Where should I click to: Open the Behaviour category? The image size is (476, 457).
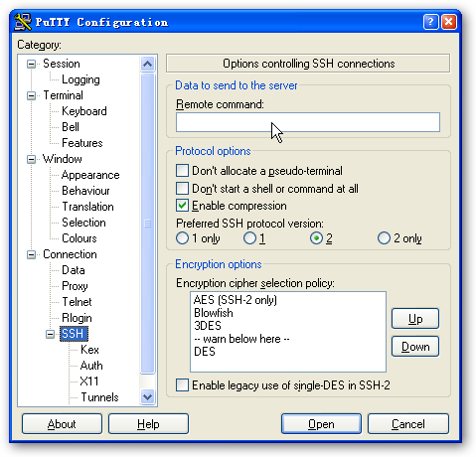tap(85, 191)
